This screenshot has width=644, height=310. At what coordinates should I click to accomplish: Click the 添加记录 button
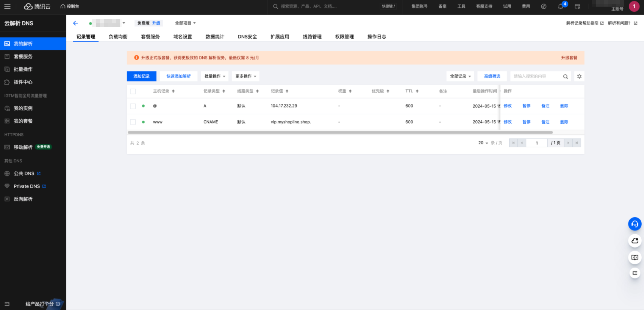[141, 76]
